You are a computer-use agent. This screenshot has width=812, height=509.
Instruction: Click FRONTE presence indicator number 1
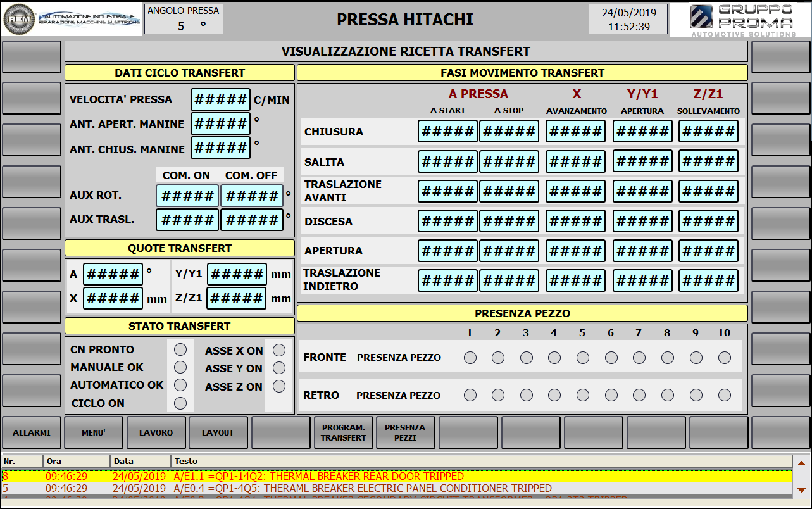click(470, 358)
